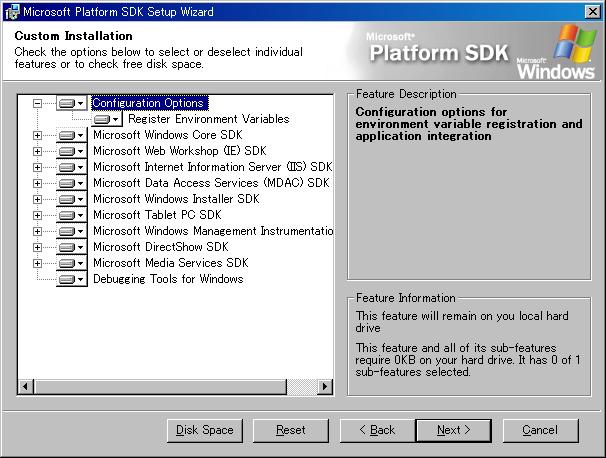Cancel the SDK setup wizard
606x458 pixels.
(x=540, y=430)
